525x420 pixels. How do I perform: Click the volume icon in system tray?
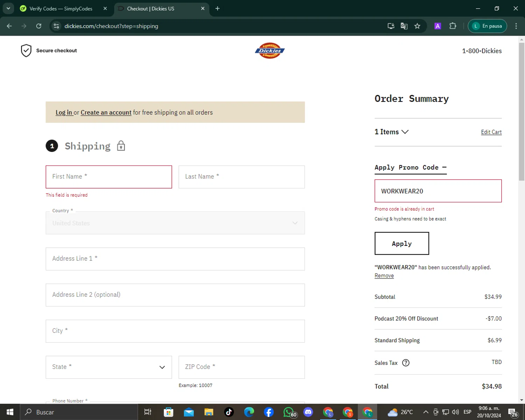coord(455,412)
